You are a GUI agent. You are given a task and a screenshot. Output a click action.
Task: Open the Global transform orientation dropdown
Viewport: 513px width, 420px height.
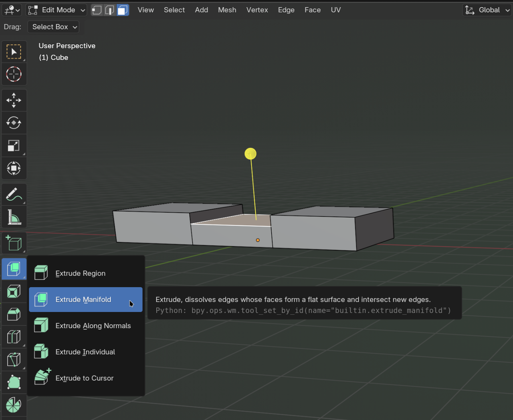tap(487, 10)
